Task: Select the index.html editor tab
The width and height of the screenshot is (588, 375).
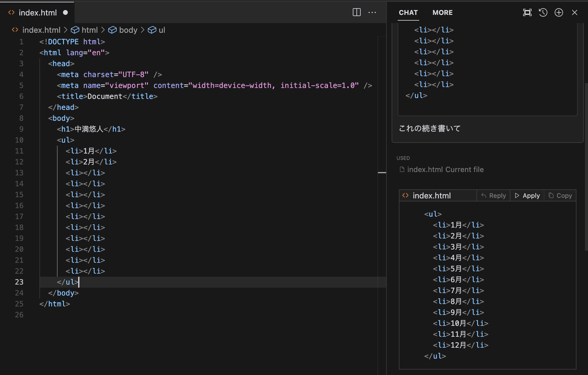Action: (x=38, y=12)
